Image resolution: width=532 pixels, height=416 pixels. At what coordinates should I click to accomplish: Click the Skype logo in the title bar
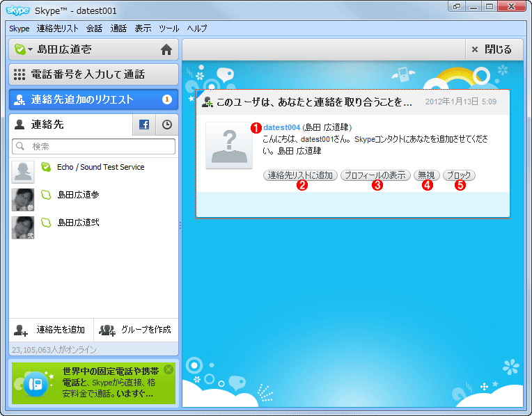click(17, 10)
